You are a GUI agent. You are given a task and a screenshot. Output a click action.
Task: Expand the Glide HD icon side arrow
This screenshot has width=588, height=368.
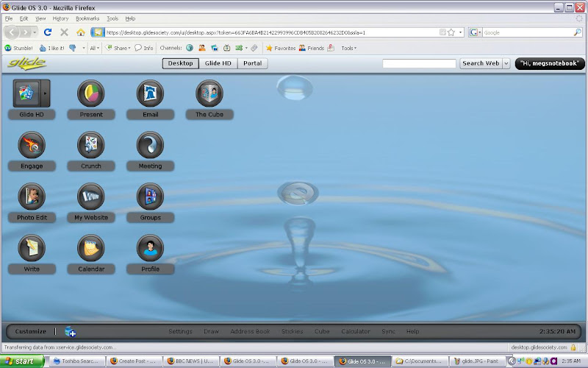pyautogui.click(x=46, y=94)
